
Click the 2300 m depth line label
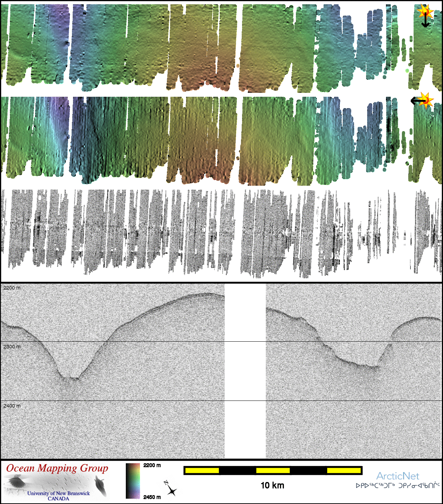pos(12,347)
